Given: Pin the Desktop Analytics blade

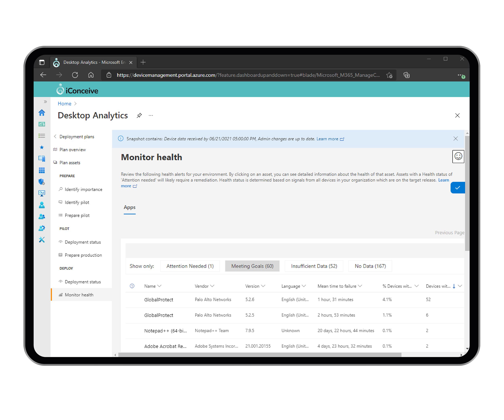Looking at the screenshot, I should pos(139,115).
